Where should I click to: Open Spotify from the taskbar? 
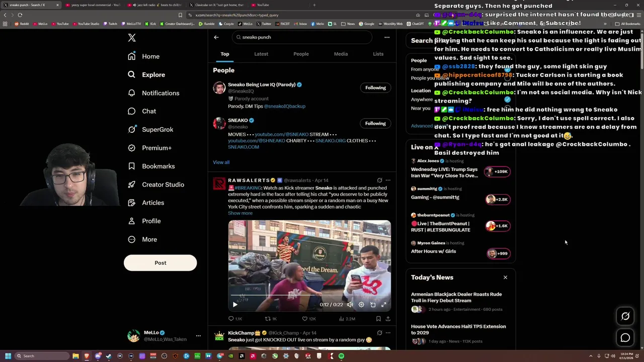[x=341, y=356]
